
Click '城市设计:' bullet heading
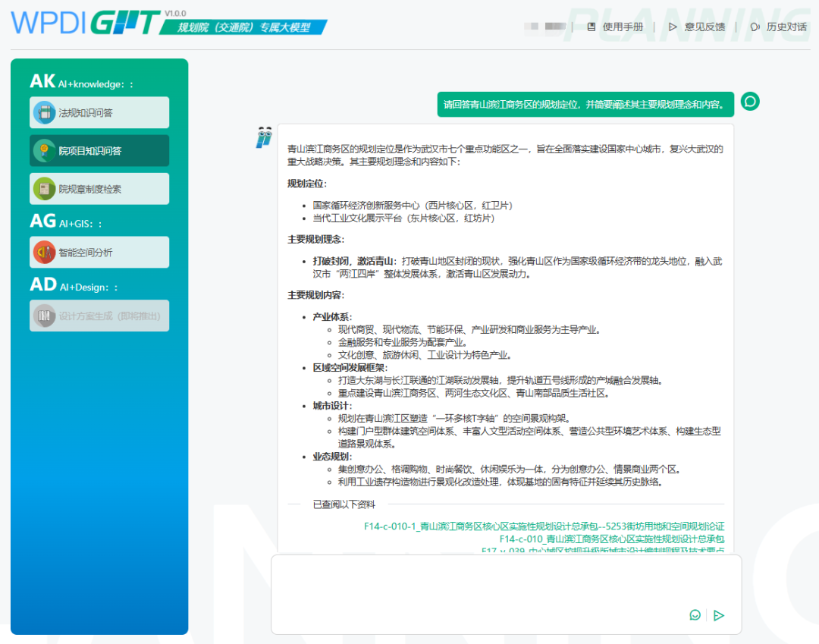[332, 405]
